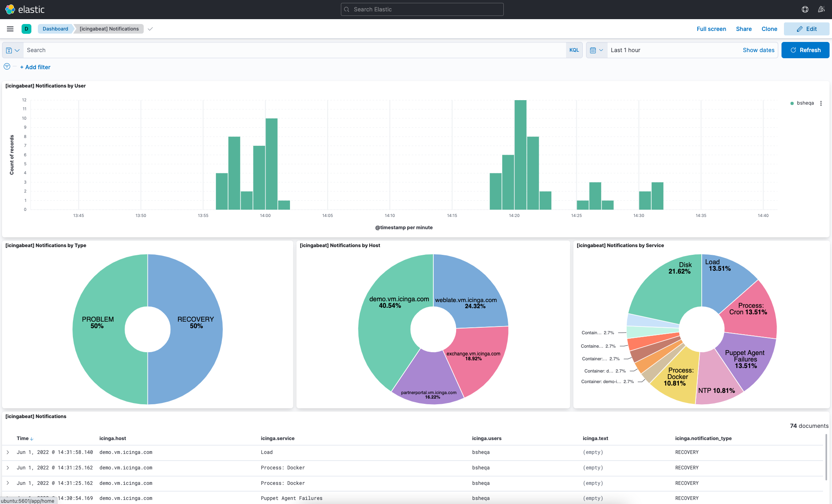Click the Notifications by Host panel title
832x504 pixels.
tap(340, 245)
